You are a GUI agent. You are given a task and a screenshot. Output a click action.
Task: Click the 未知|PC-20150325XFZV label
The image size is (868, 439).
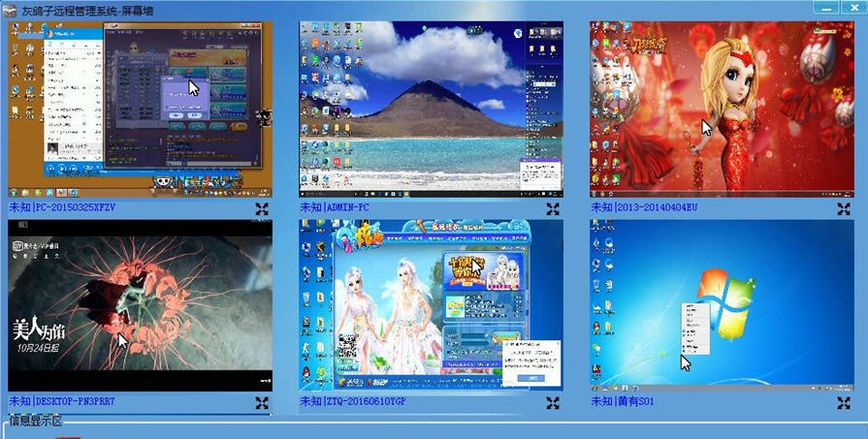pos(62,207)
